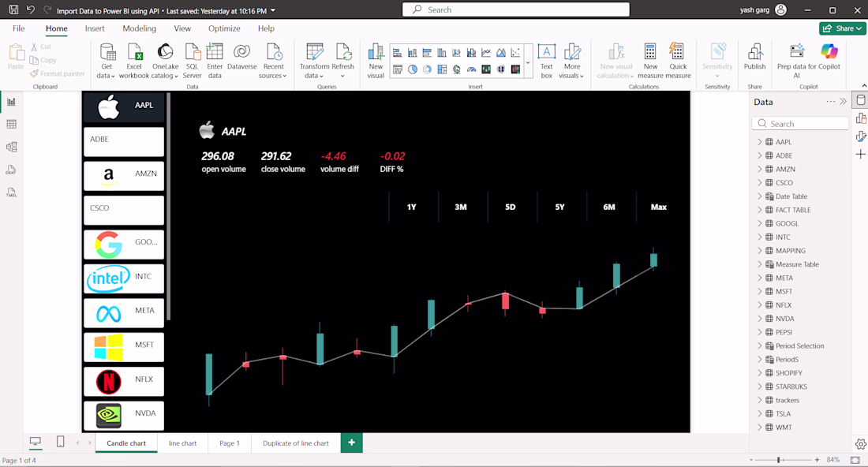Click the Save icon in title bar

pyautogui.click(x=14, y=9)
